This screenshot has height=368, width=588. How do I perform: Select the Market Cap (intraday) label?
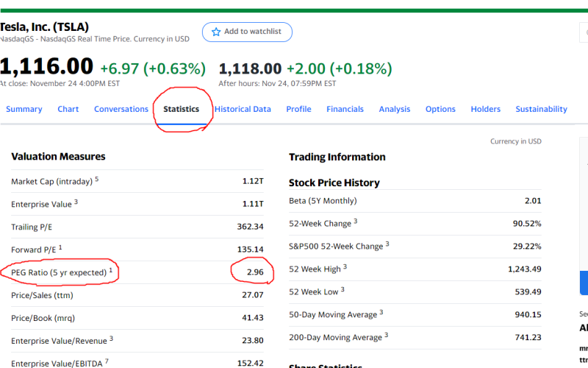[51, 181]
